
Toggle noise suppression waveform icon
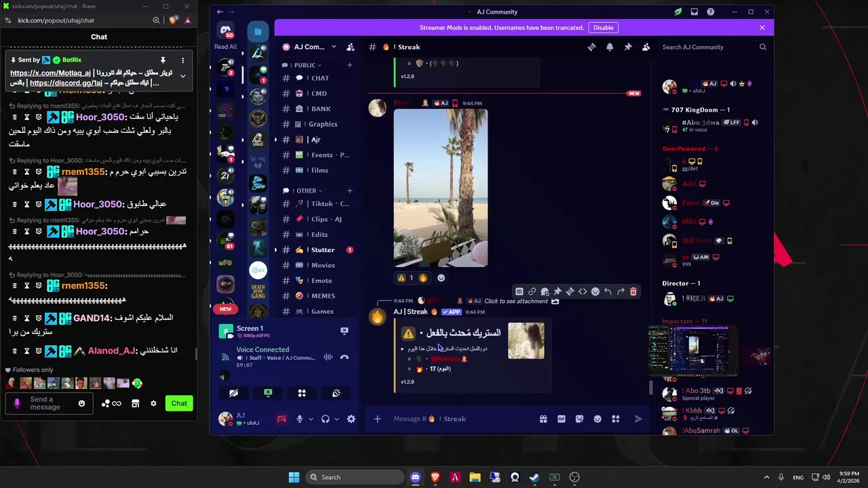(x=328, y=357)
